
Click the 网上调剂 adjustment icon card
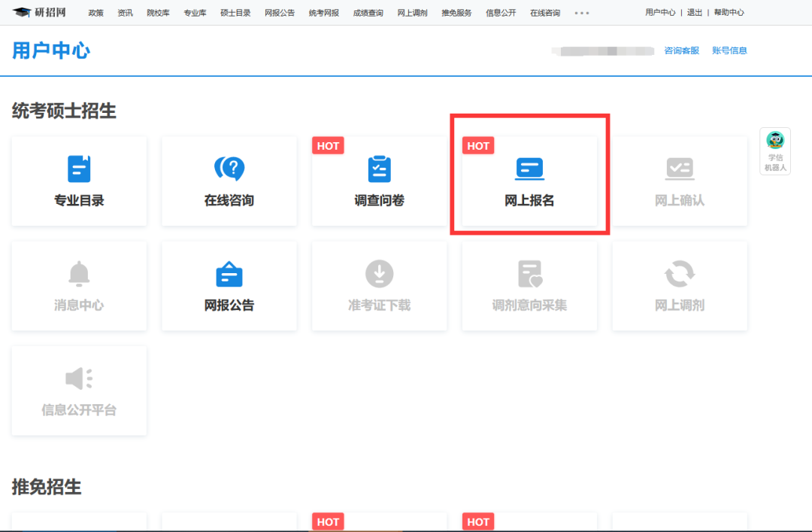pyautogui.click(x=680, y=286)
